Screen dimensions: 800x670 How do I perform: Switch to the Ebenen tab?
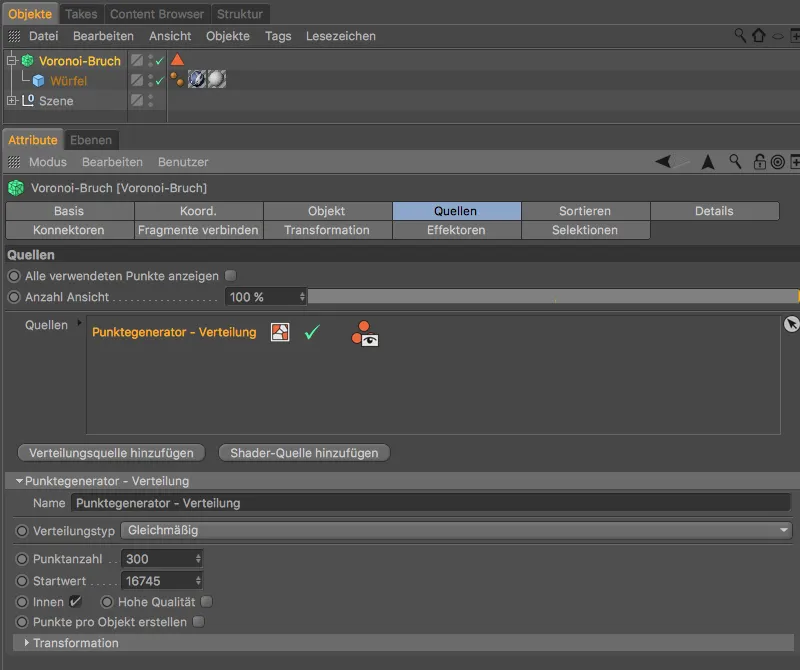coord(91,140)
